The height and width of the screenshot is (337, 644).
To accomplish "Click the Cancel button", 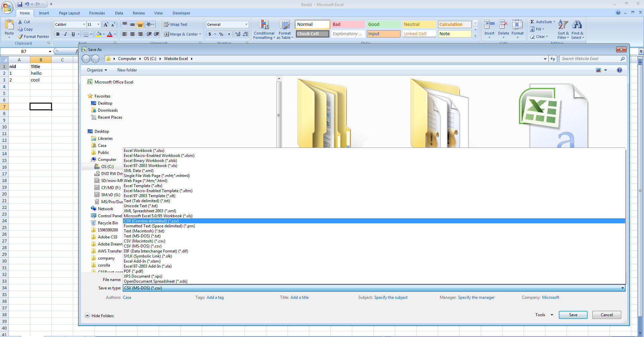I will coord(606,315).
